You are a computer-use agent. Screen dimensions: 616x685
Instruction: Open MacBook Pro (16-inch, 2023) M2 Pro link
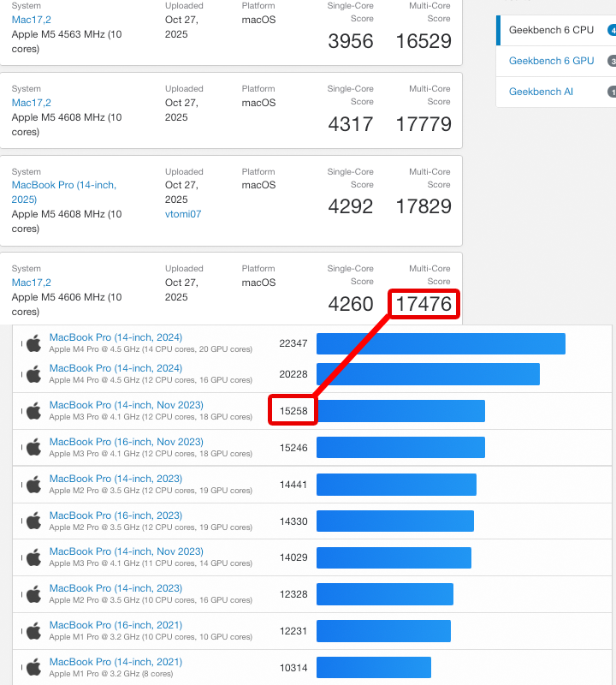(x=115, y=515)
